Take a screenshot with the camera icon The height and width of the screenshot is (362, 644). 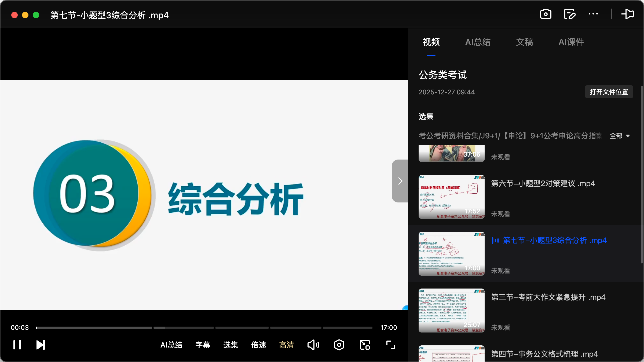pos(546,14)
